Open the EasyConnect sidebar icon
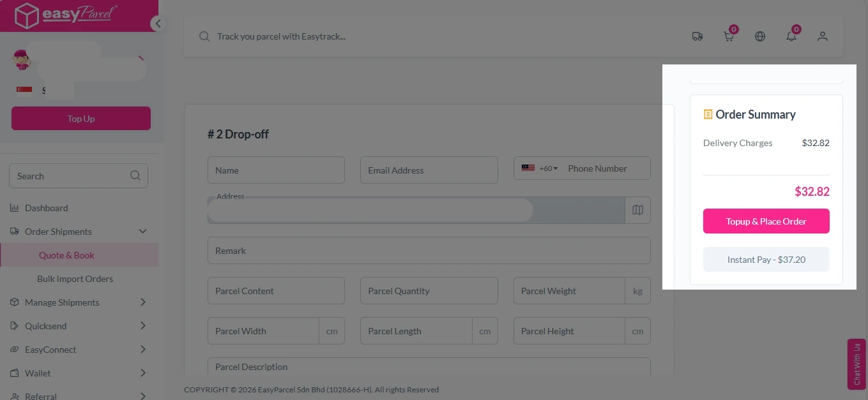This screenshot has width=868, height=400. coord(14,349)
